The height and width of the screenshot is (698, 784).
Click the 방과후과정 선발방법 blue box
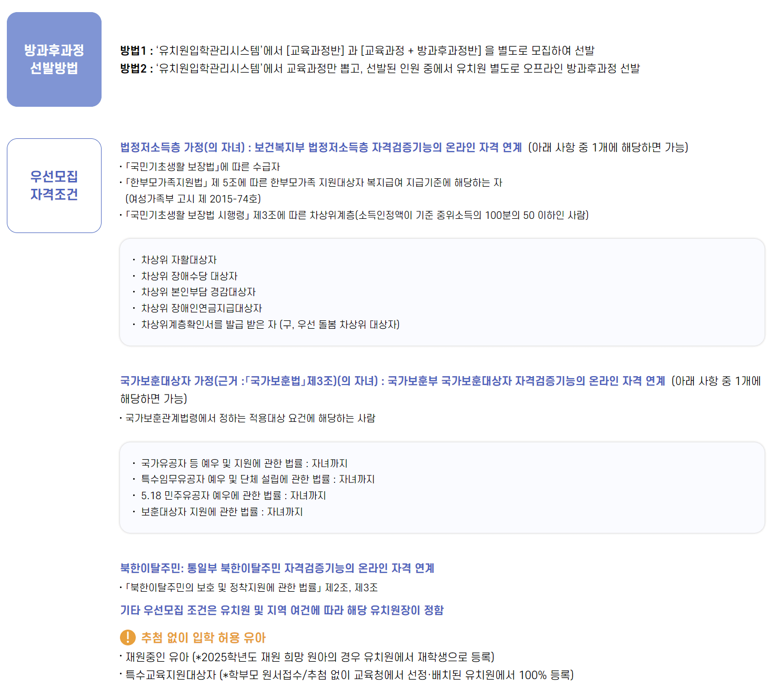(x=54, y=59)
